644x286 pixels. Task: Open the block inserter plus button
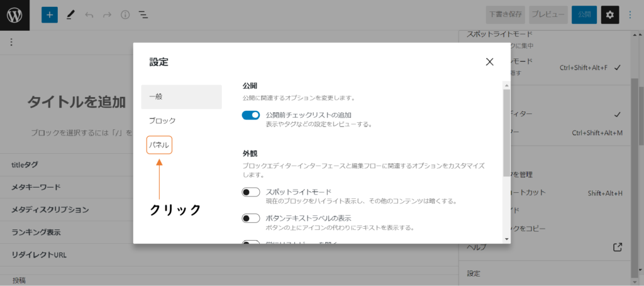(50, 15)
